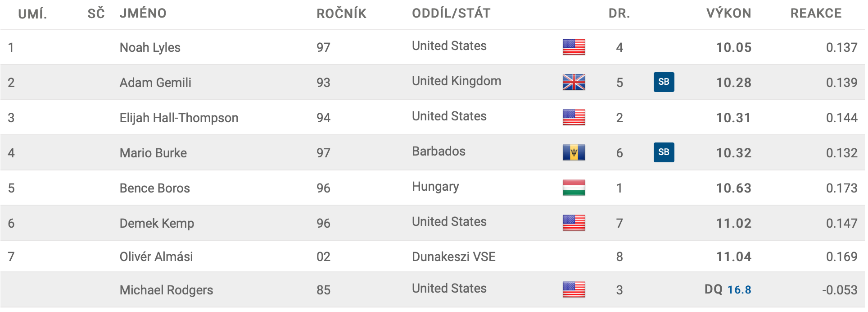Image resolution: width=868 pixels, height=312 pixels.
Task: Sort by the VÝKON column header
Action: tap(728, 13)
